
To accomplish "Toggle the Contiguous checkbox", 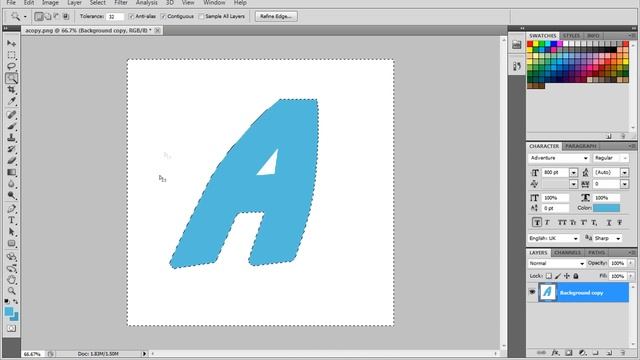I will point(163,16).
